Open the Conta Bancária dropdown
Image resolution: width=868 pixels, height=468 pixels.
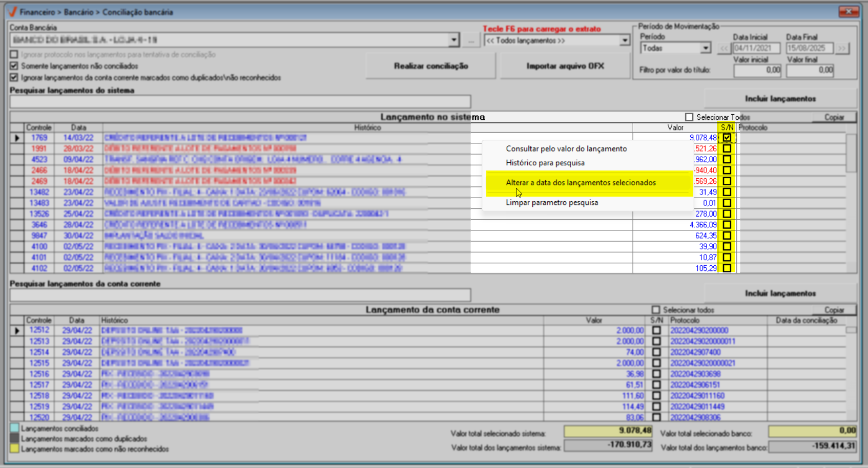pyautogui.click(x=453, y=40)
